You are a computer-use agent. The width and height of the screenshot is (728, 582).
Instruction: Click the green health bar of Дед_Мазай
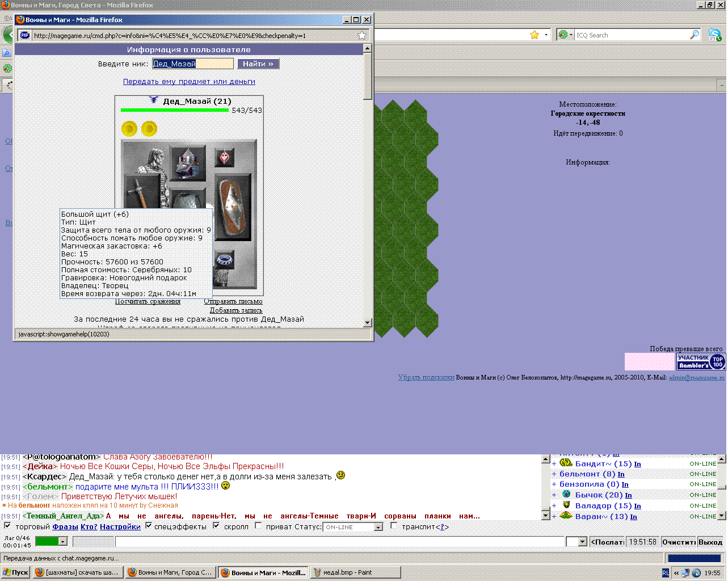[x=175, y=110]
